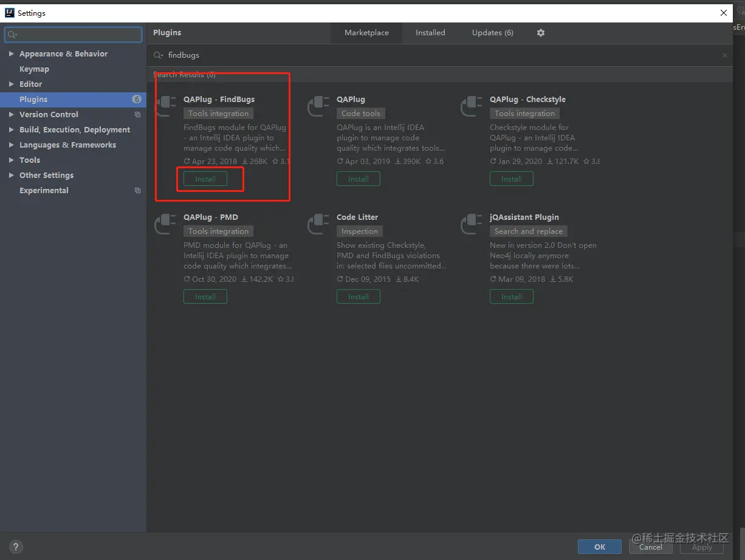Click the plugin search magnifier icon
This screenshot has width=745, height=560.
tap(159, 55)
